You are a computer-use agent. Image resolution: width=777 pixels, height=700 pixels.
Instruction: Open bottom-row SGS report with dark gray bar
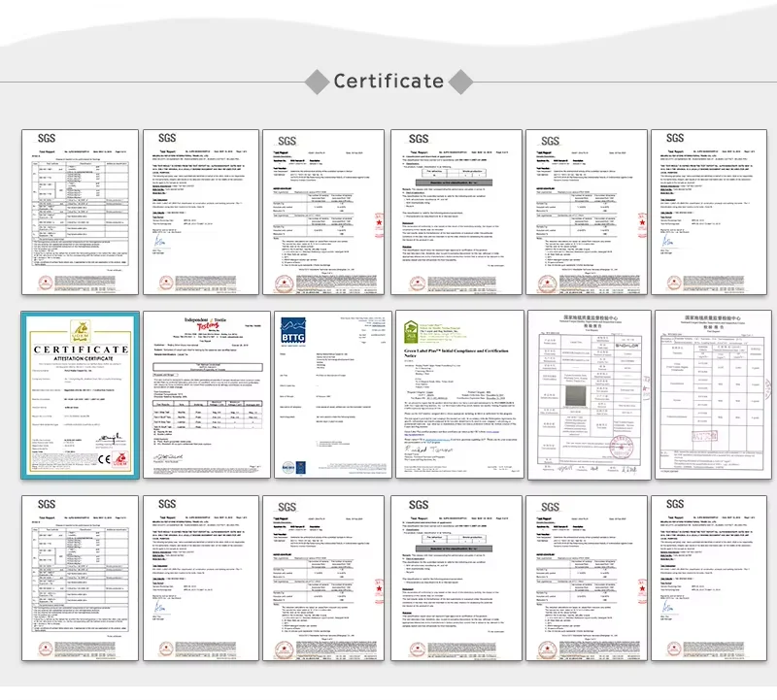[456, 578]
